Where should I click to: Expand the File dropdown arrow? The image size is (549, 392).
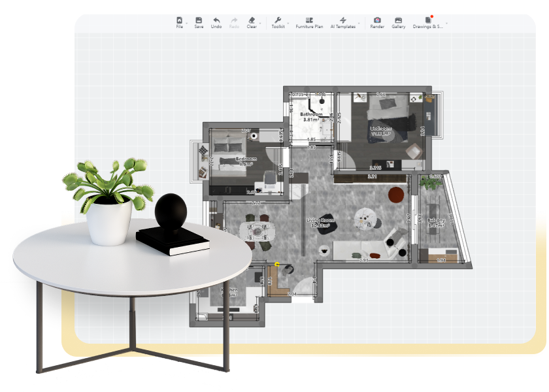[187, 23]
